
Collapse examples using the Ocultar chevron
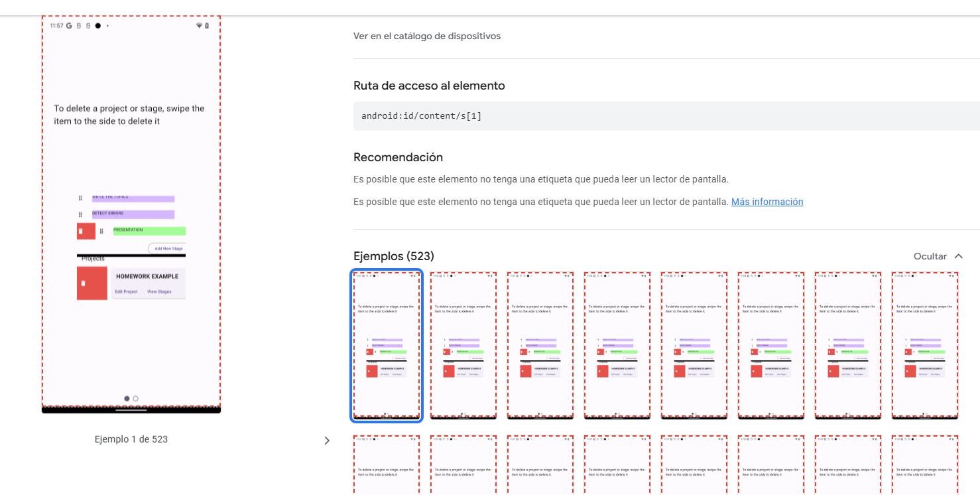pyautogui.click(x=958, y=256)
